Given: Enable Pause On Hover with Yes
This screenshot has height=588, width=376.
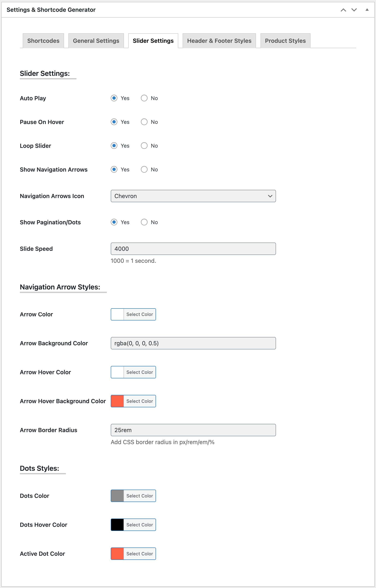Looking at the screenshot, I should [114, 122].
